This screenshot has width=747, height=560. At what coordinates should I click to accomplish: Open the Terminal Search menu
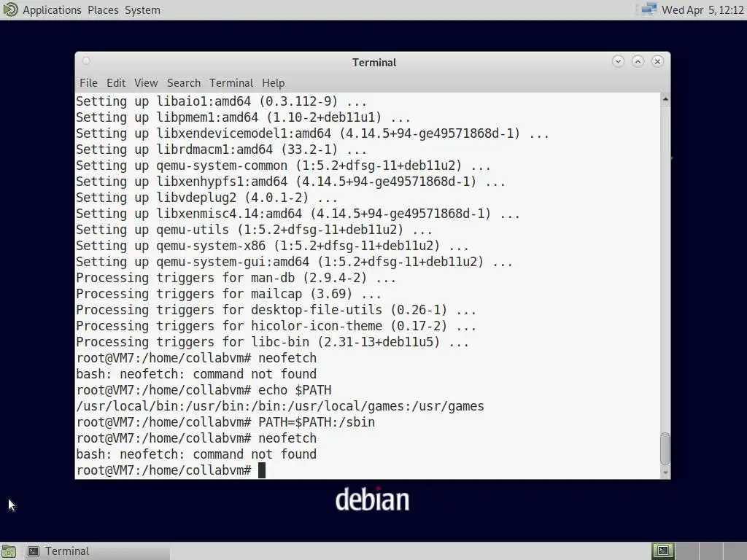tap(183, 83)
